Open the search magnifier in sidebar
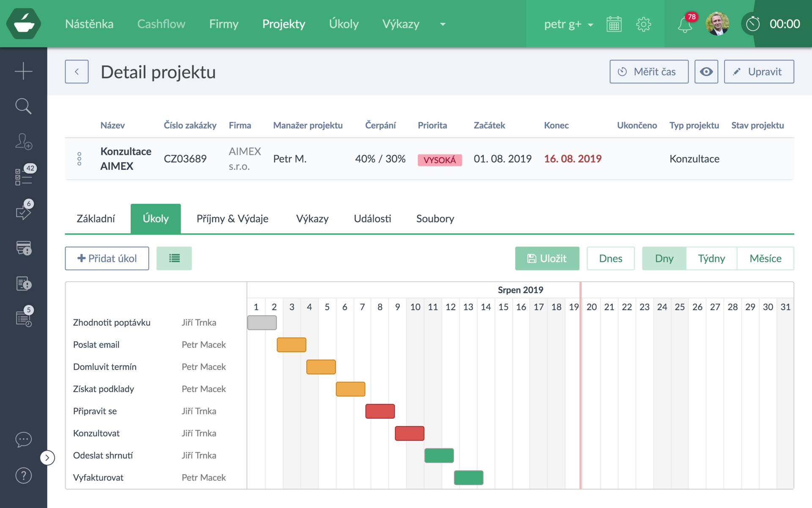Screen dimensions: 812x508 click(23, 106)
